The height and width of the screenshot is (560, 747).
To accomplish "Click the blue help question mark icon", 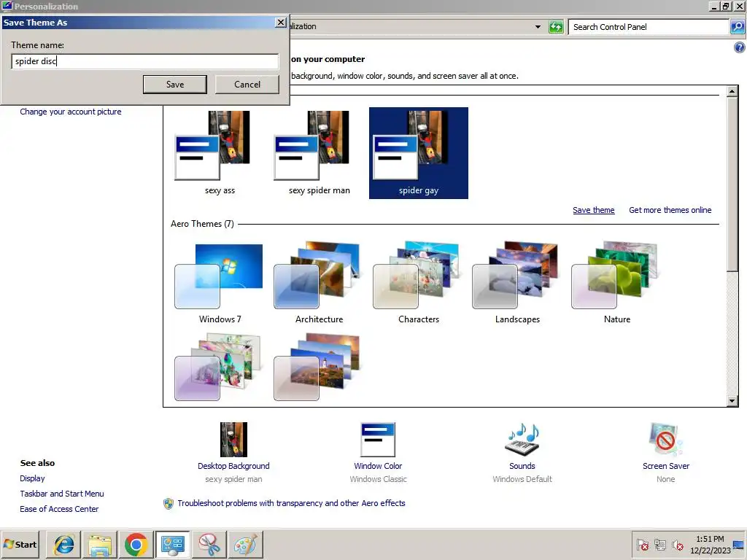I will click(x=740, y=47).
